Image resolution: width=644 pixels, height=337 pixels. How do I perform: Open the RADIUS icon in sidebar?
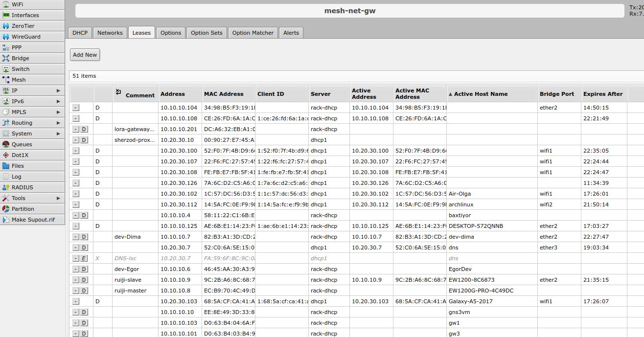point(6,187)
